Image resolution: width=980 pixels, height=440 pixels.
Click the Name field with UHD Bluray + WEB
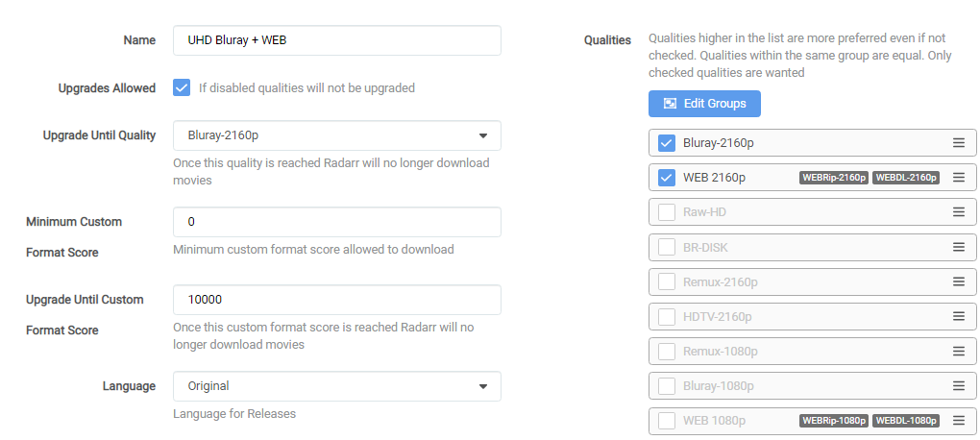(x=336, y=40)
